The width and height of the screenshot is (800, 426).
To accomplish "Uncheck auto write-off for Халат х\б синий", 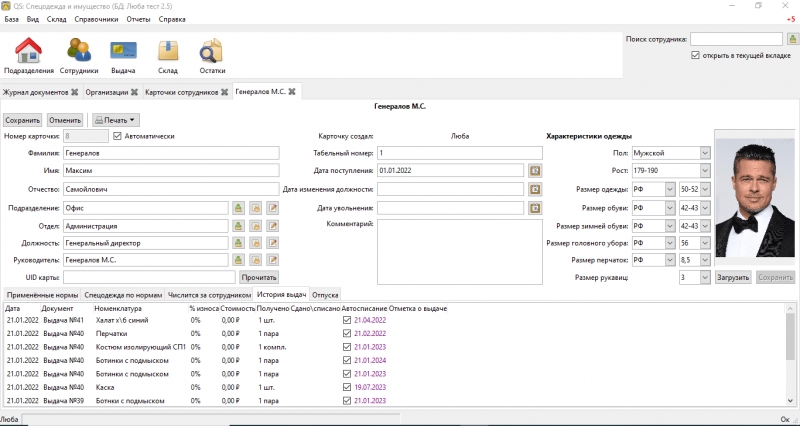I will 347,319.
